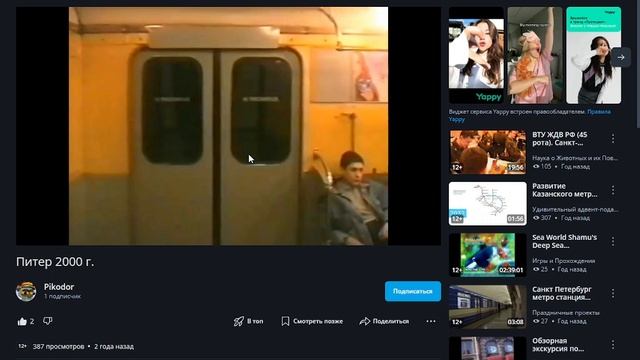640x360 pixels.
Task: Click the video title 'Питер 2000 г.'
Action: [x=55, y=262]
